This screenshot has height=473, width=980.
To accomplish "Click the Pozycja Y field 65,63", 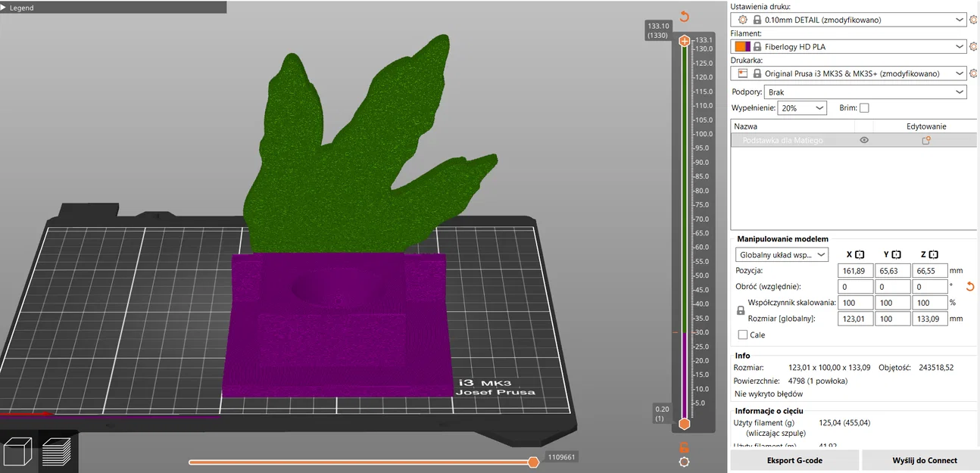I will [x=893, y=271].
